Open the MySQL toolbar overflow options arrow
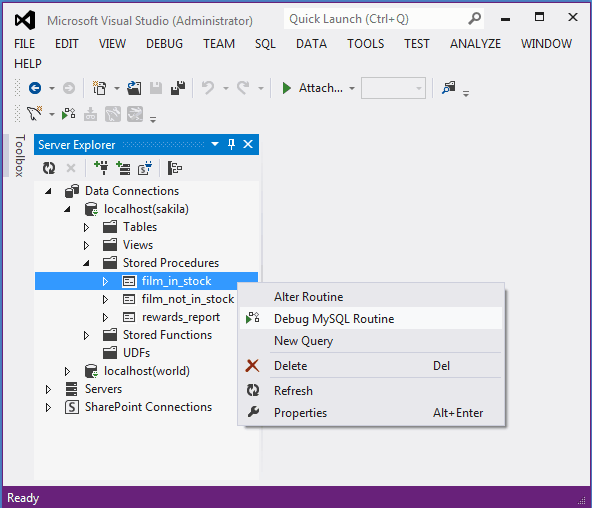Image resolution: width=592 pixels, height=508 pixels. coord(153,120)
